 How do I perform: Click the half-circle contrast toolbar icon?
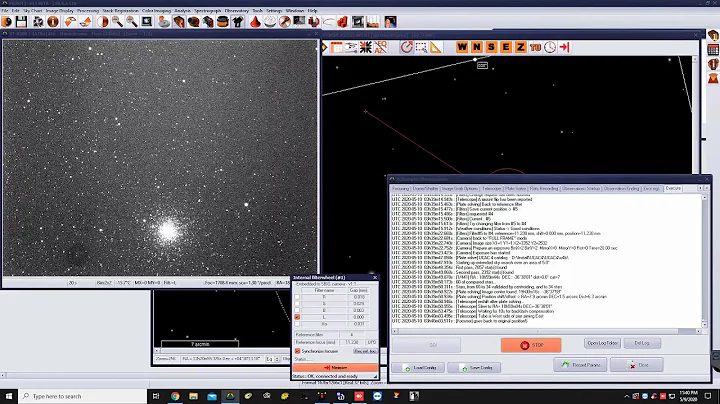pos(103,22)
